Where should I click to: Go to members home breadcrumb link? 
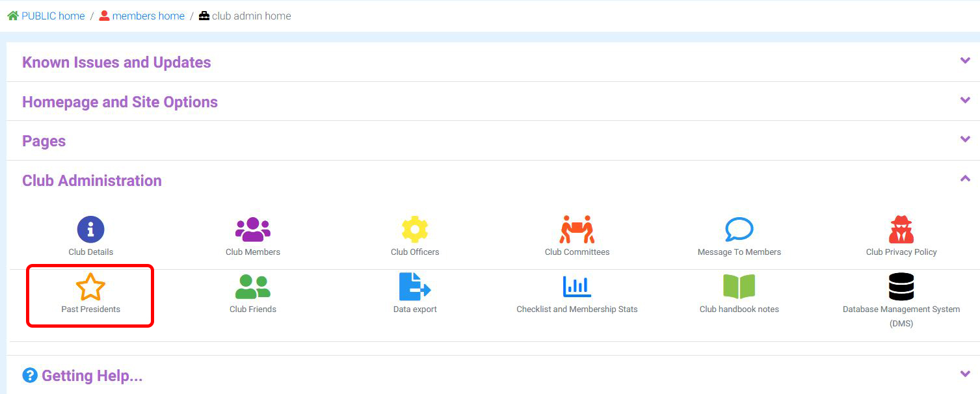(148, 16)
